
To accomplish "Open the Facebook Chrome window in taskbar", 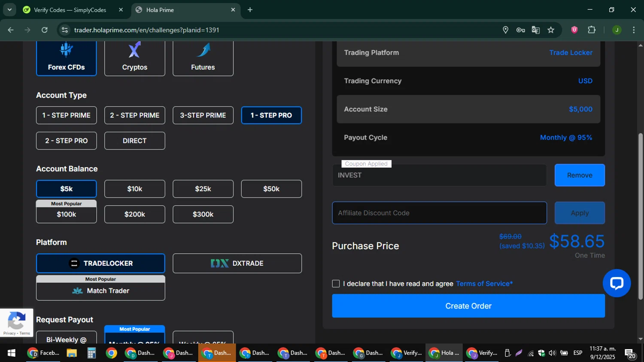I will 44,353.
